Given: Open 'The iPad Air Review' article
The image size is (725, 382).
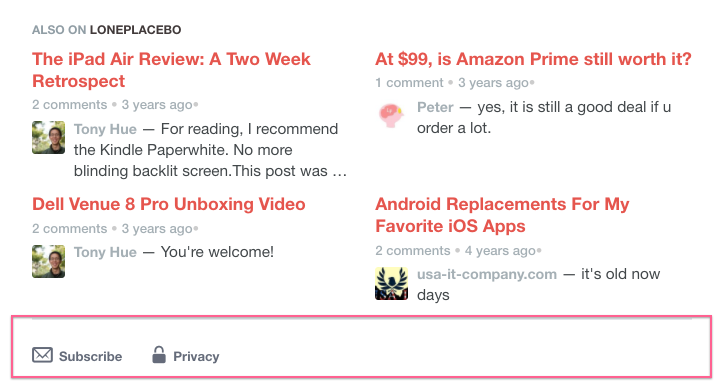Looking at the screenshot, I should (171, 70).
